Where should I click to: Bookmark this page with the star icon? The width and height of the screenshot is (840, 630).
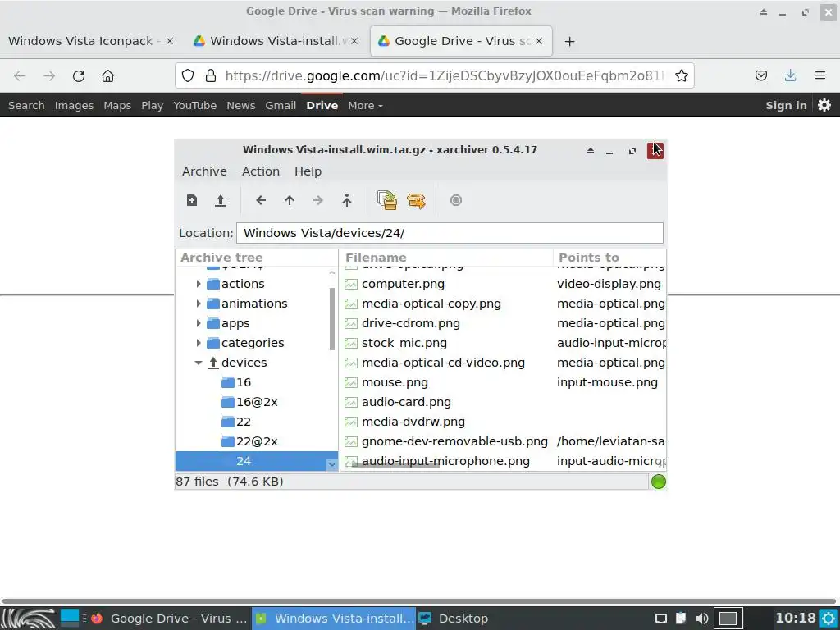[x=682, y=76]
